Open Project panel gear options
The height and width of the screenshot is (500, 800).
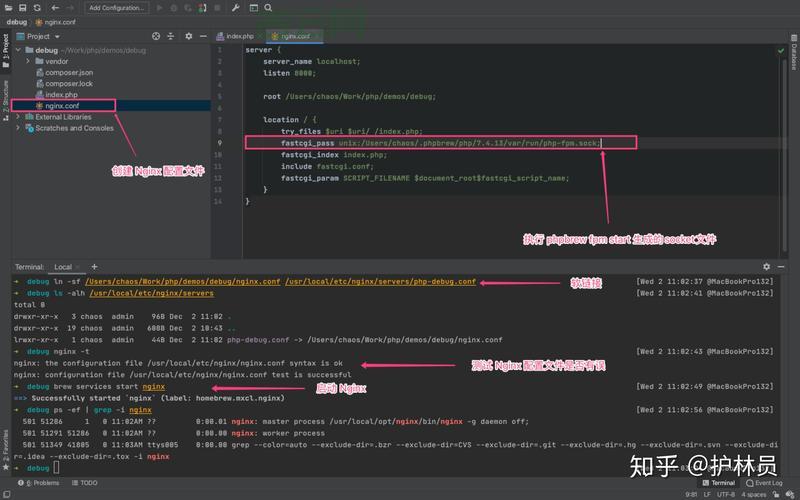pyautogui.click(x=187, y=35)
